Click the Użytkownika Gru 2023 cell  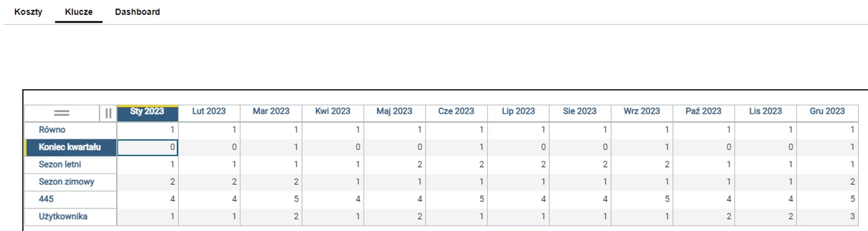tap(827, 217)
